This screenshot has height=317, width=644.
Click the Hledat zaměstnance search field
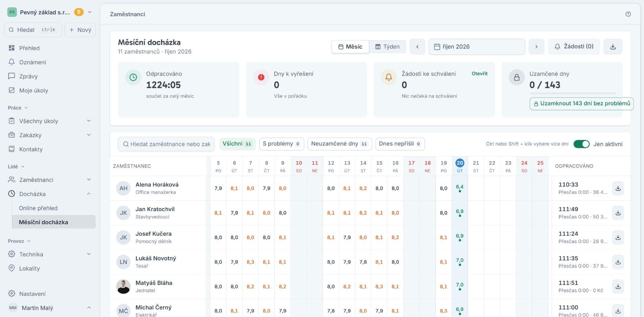click(x=166, y=144)
